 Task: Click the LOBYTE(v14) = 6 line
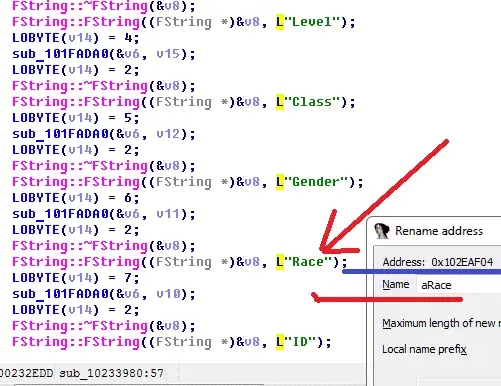[x=76, y=198]
